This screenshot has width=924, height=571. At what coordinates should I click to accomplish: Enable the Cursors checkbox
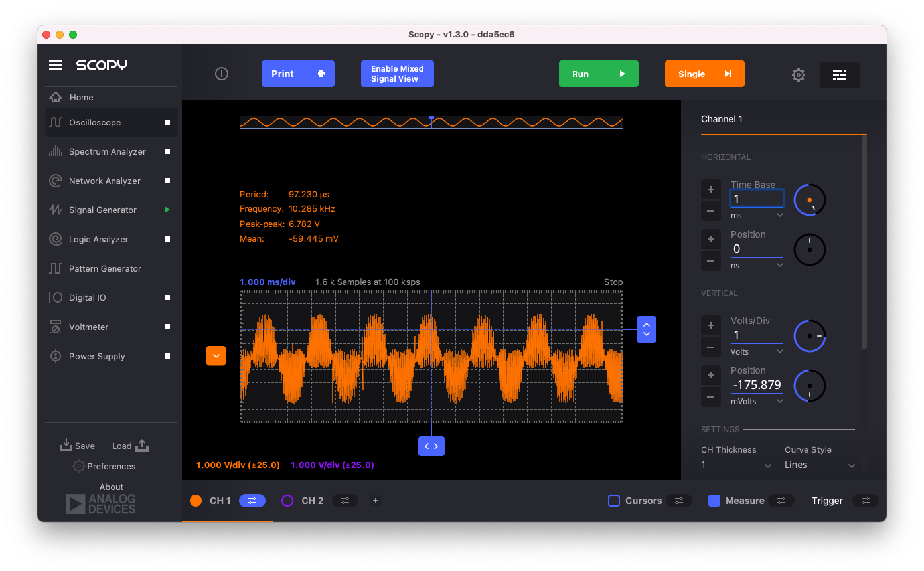pos(614,501)
